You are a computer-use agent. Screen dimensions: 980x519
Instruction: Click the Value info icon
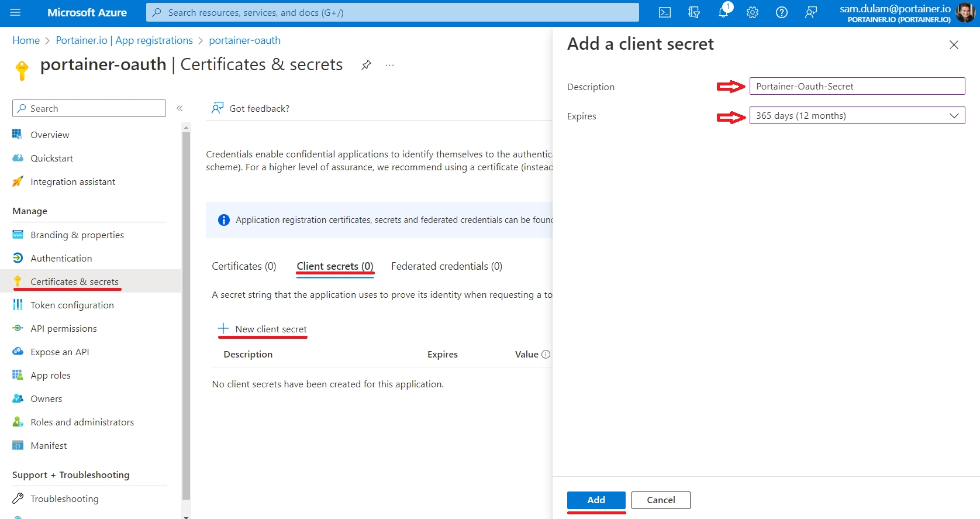pos(546,355)
